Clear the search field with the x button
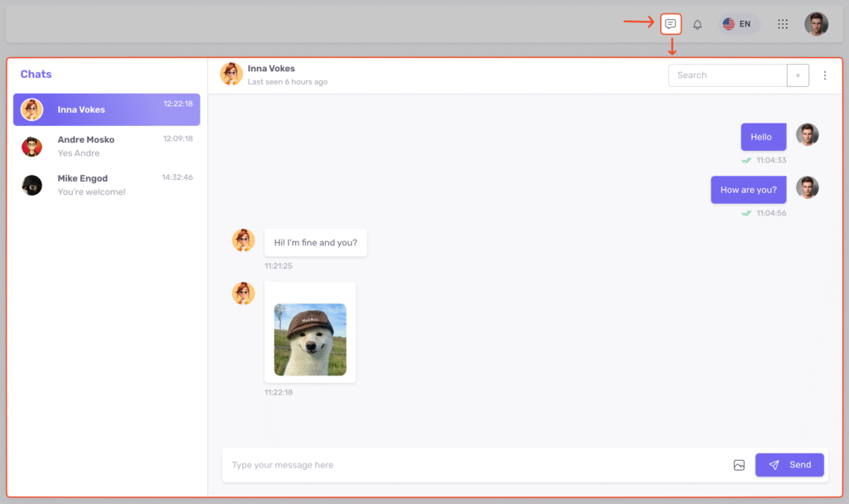The width and height of the screenshot is (849, 504). [798, 75]
